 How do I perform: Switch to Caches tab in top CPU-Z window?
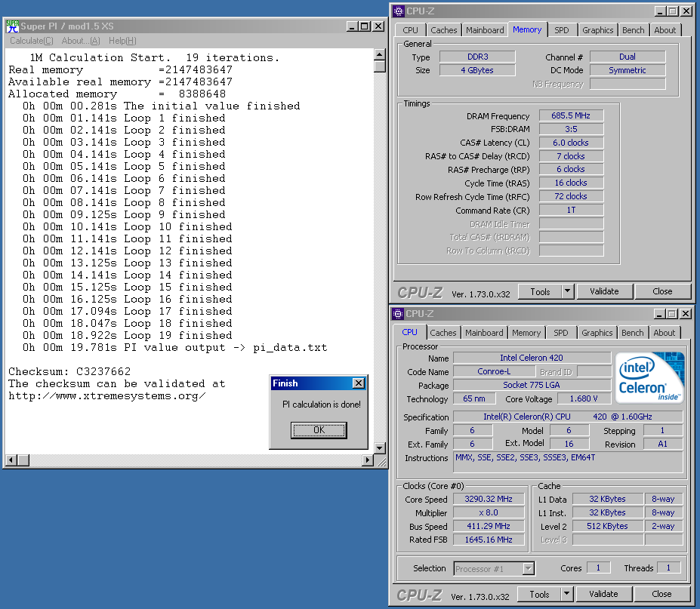[443, 30]
